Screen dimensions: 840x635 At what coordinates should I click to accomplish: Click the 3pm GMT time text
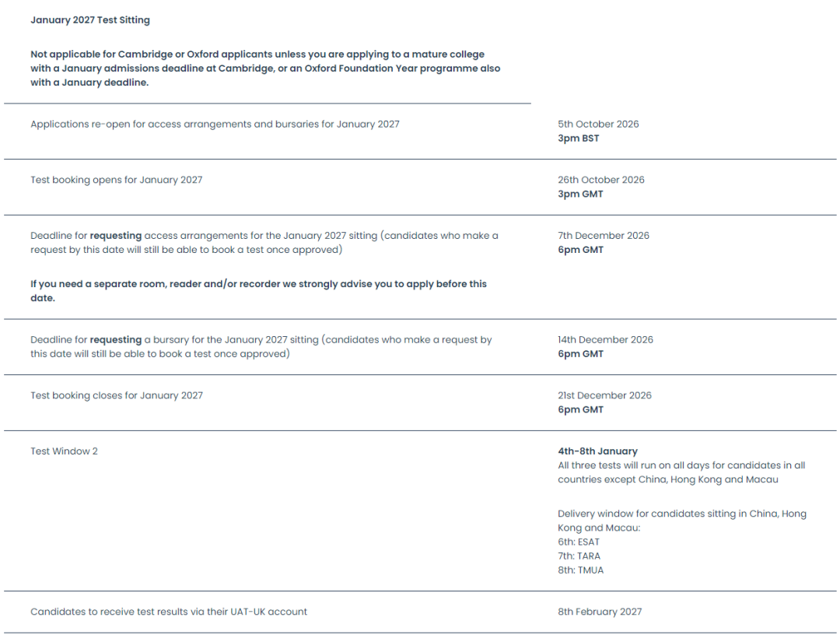[x=580, y=195]
